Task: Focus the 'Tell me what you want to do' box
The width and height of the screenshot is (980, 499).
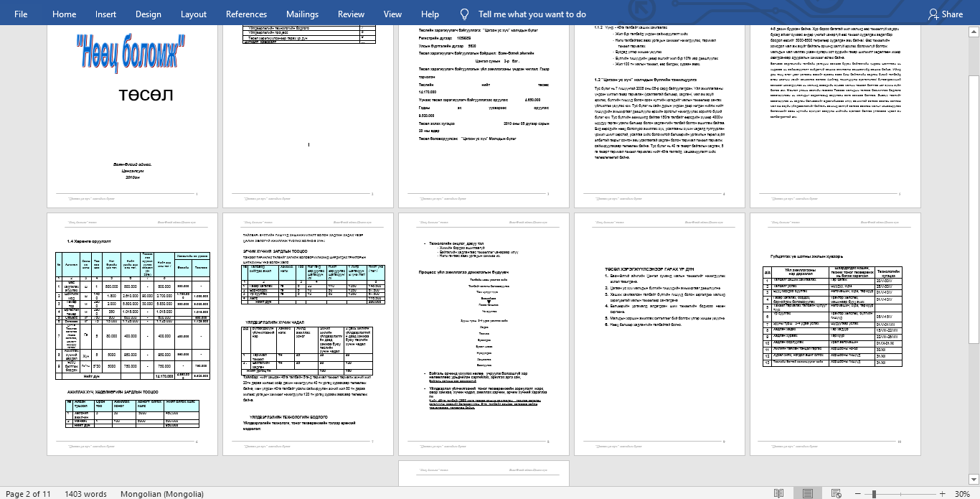Action: tap(532, 14)
